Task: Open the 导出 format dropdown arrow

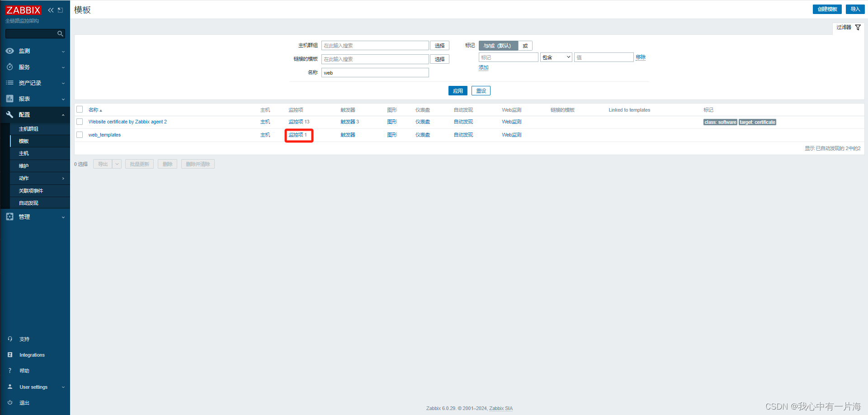Action: click(117, 164)
